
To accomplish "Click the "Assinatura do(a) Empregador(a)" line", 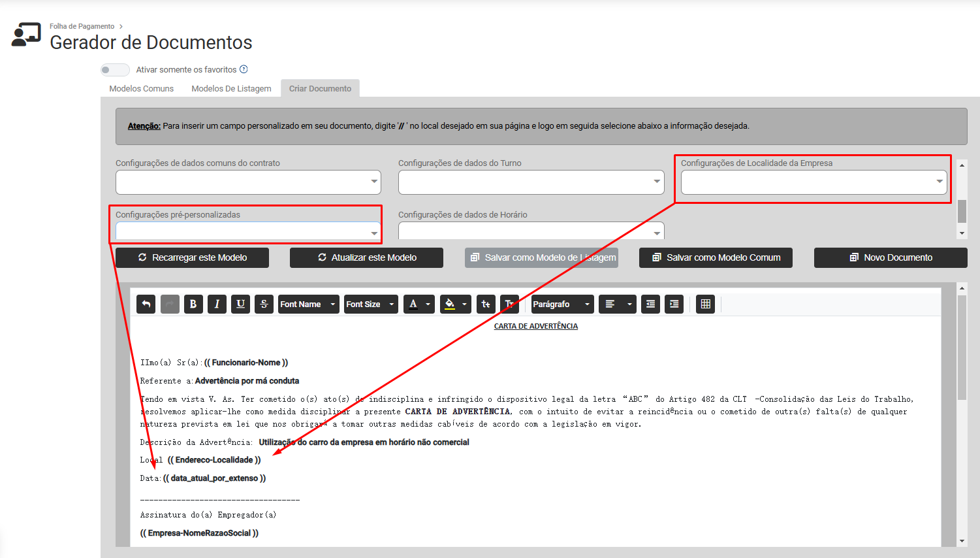I will [x=208, y=515].
